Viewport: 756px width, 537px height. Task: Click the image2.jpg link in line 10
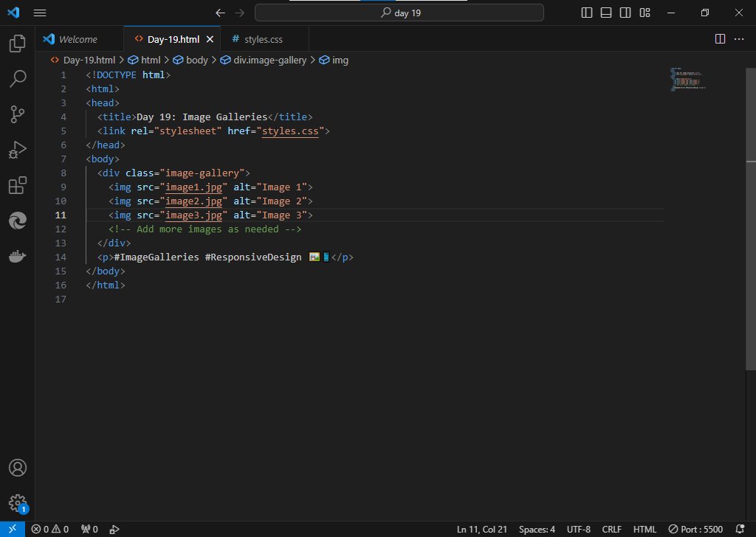pyautogui.click(x=194, y=201)
